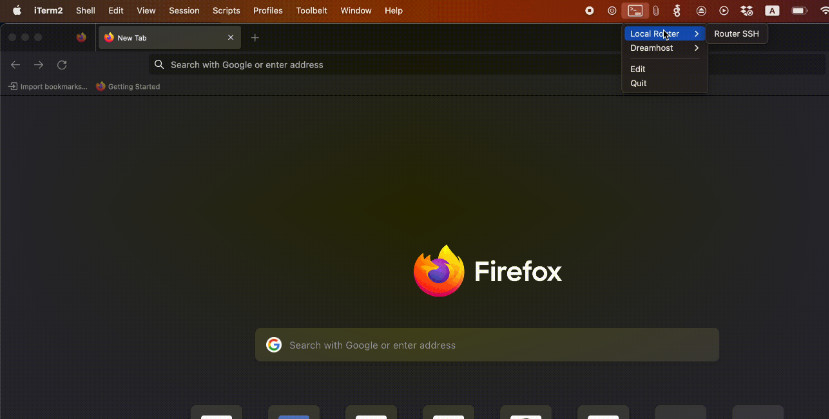Click the eject menu bar icon
Viewport: 829px width, 419px height.
[x=701, y=11]
